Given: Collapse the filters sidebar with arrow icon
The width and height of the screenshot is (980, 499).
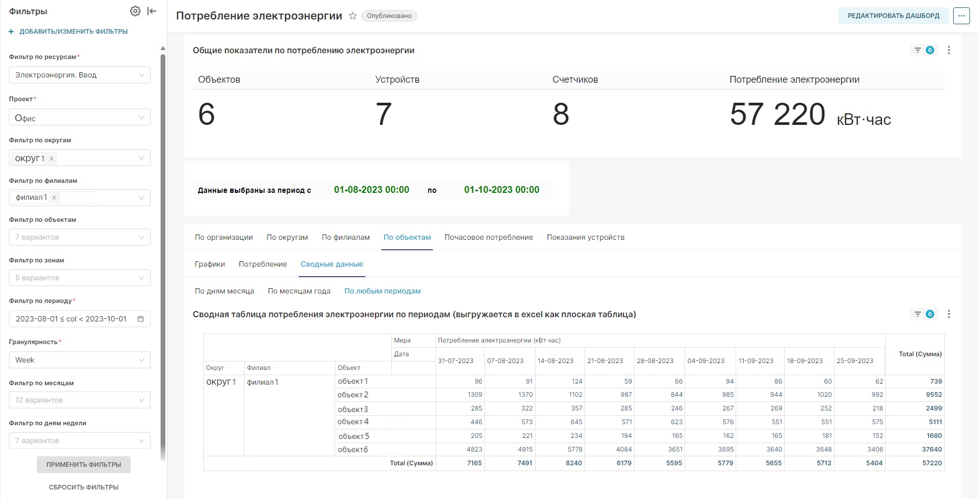Looking at the screenshot, I should 152,11.
